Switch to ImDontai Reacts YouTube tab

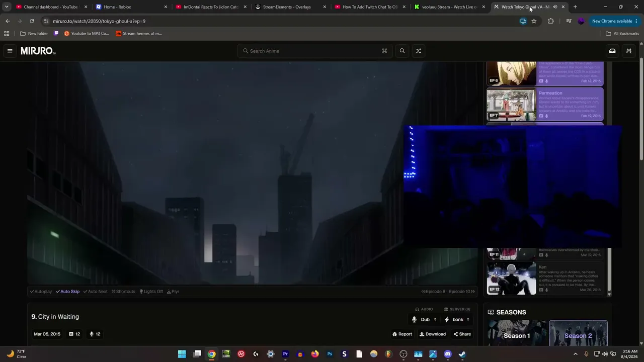[211, 7]
